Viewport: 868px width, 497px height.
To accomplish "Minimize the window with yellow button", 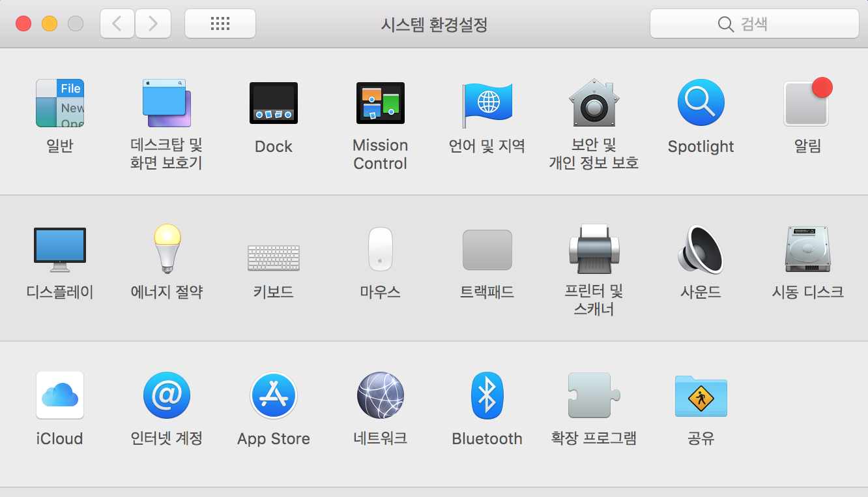I will point(50,24).
